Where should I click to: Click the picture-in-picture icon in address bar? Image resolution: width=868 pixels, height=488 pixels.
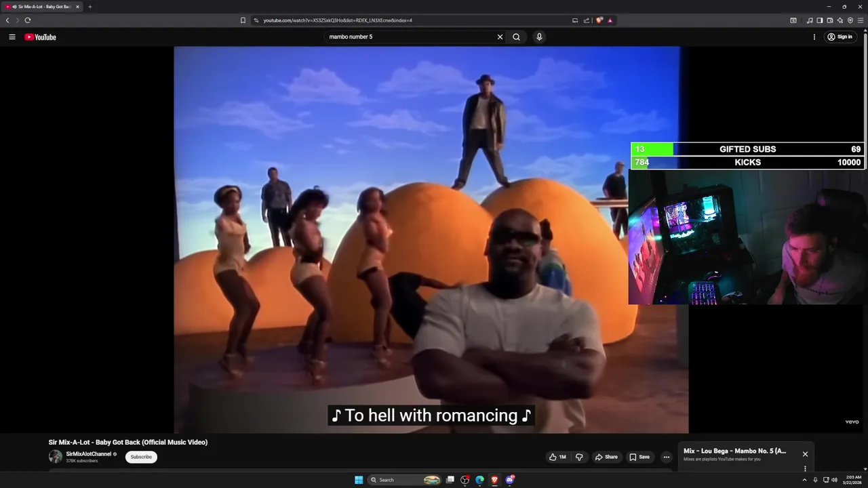point(575,20)
